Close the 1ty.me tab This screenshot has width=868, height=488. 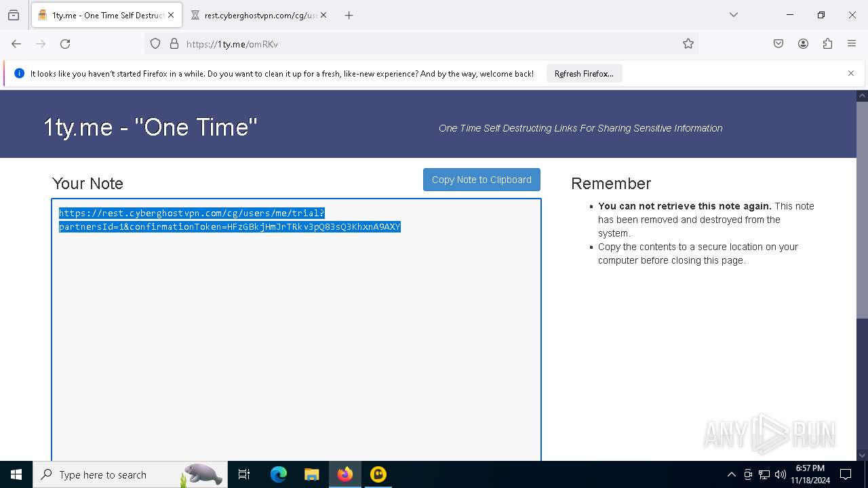point(171,15)
